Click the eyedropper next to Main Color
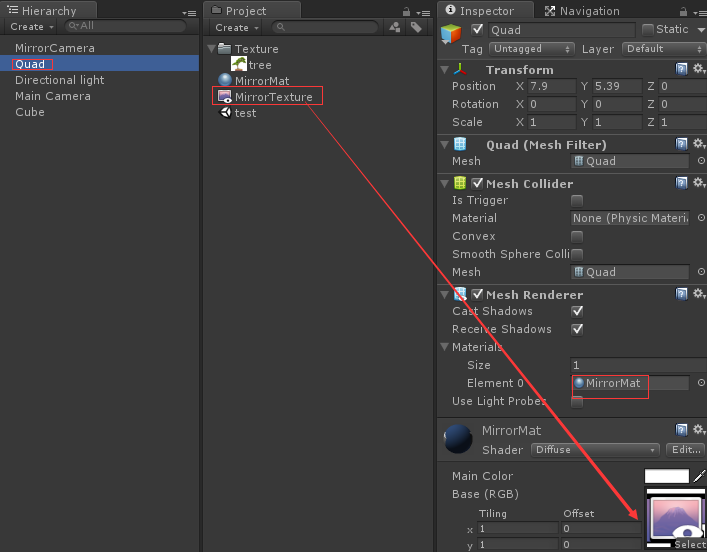This screenshot has width=707, height=552. coord(700,476)
